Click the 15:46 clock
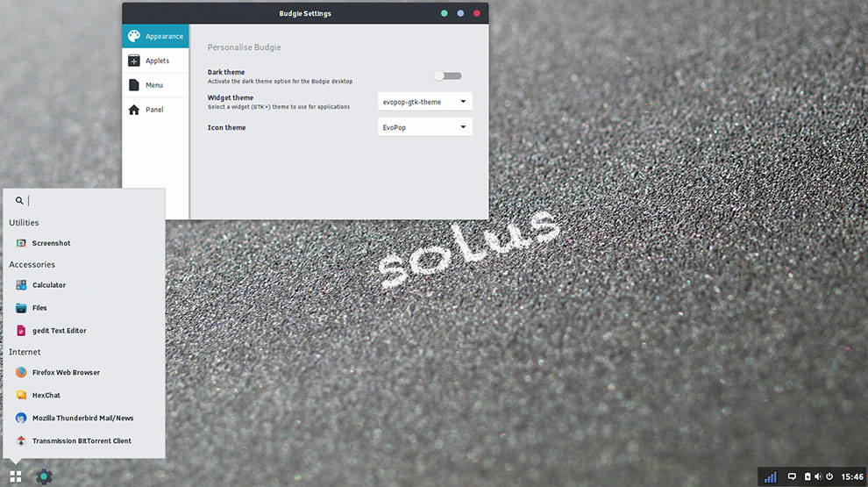The width and height of the screenshot is (868, 487). (852, 476)
